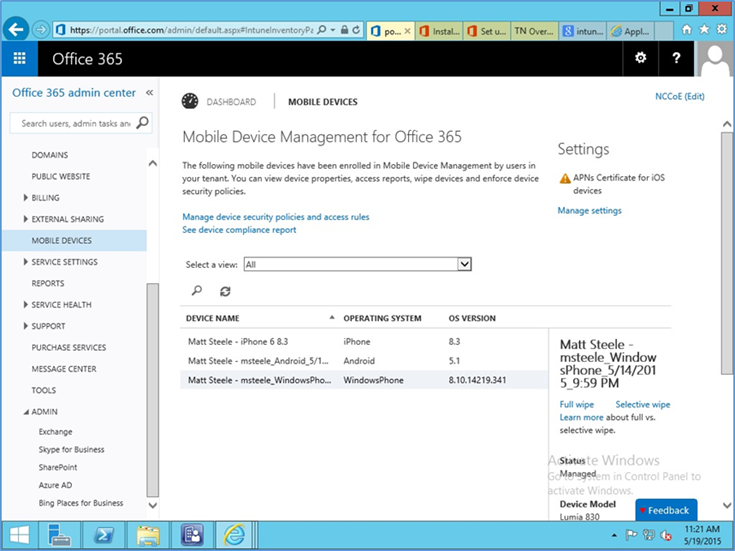Select the Matt Steele Android device row
Screen dimensions: 735x551
pyautogui.click(x=260, y=361)
